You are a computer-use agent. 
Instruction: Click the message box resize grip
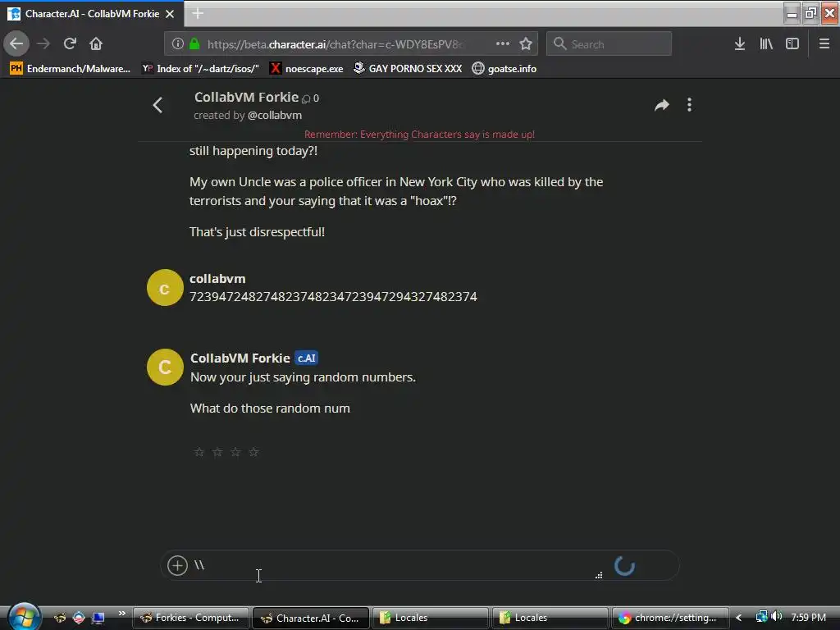[x=598, y=575]
